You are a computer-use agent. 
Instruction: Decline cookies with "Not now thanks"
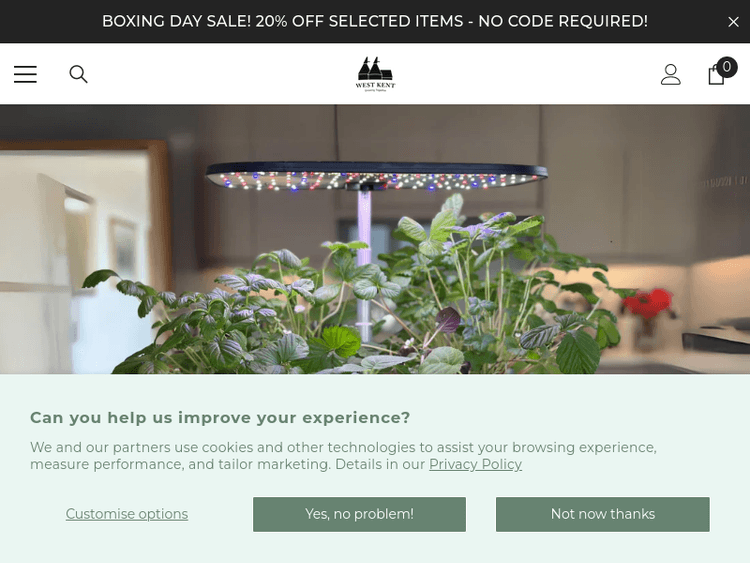point(602,514)
